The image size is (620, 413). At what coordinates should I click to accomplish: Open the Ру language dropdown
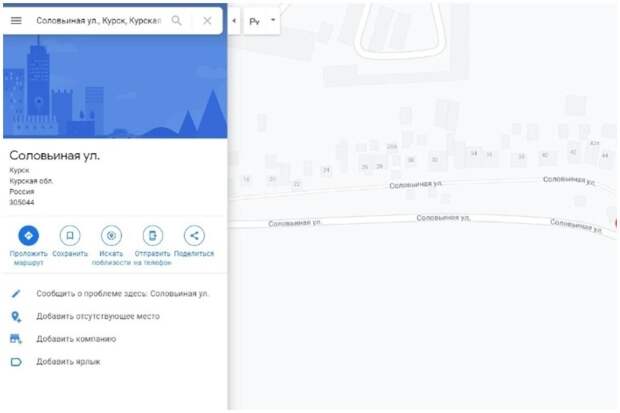262,21
